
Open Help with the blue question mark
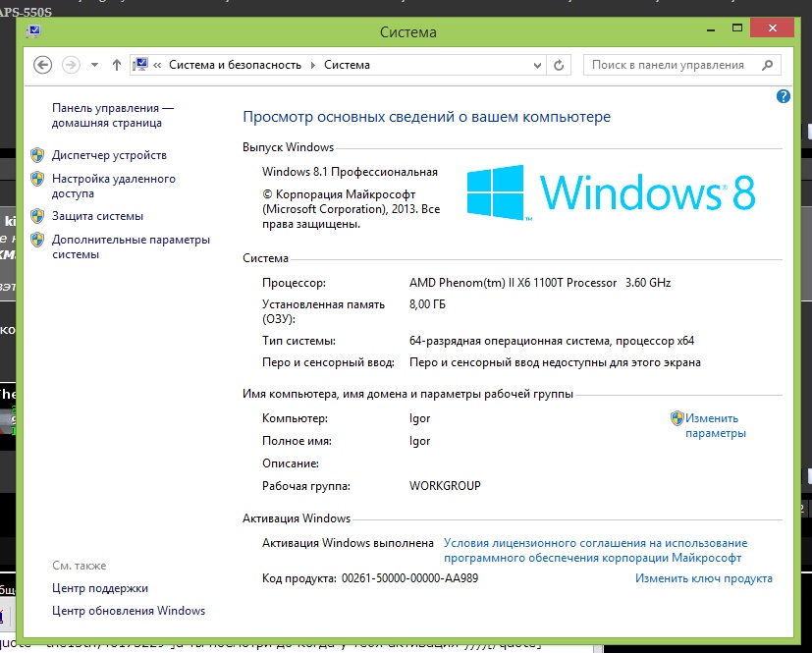click(783, 96)
